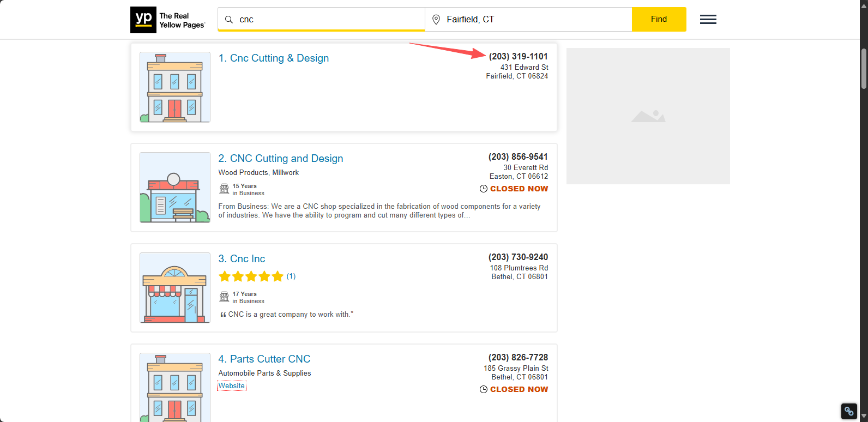Click Automobile Parts & Supplies category
868x422 pixels.
265,373
